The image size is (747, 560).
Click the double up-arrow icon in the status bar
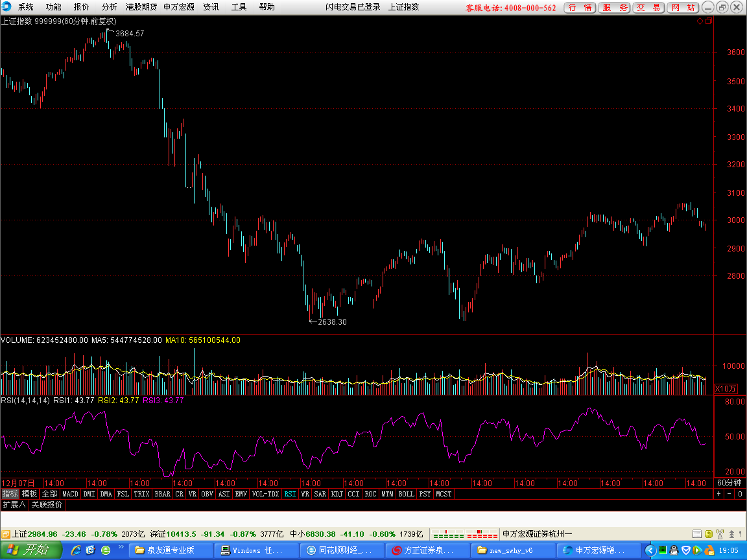(x=731, y=534)
